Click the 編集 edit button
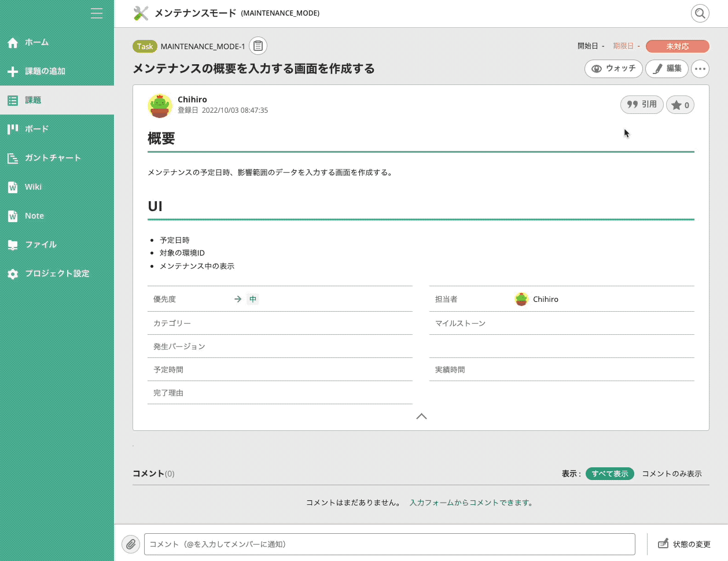The image size is (728, 561). coord(667,69)
